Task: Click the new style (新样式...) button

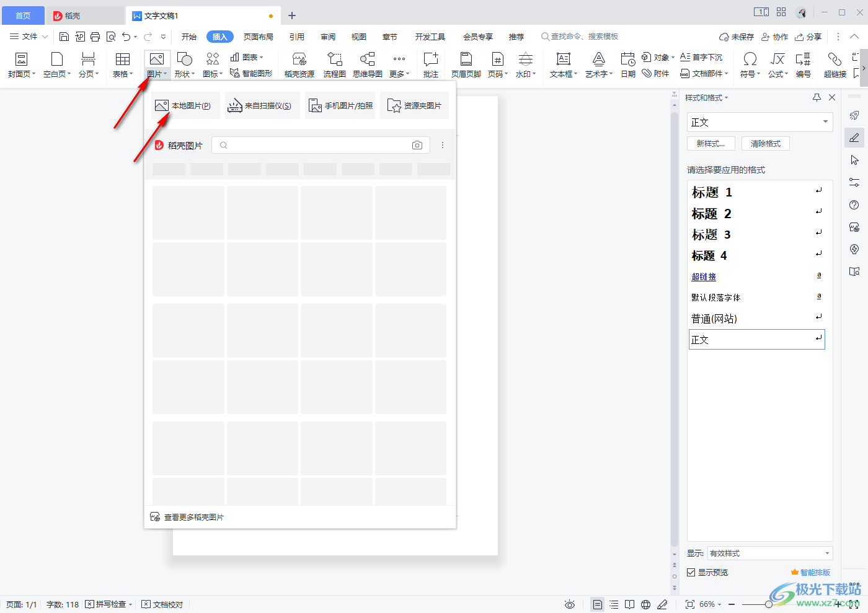Action: click(x=711, y=143)
